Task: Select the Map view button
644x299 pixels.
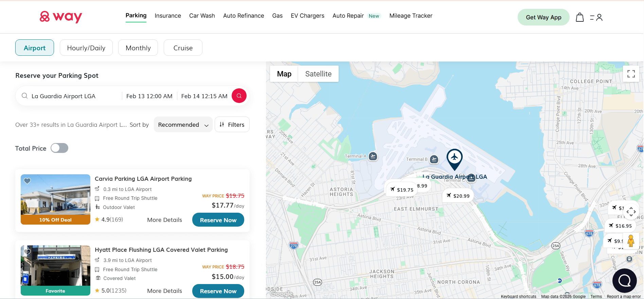Action: pos(284,74)
